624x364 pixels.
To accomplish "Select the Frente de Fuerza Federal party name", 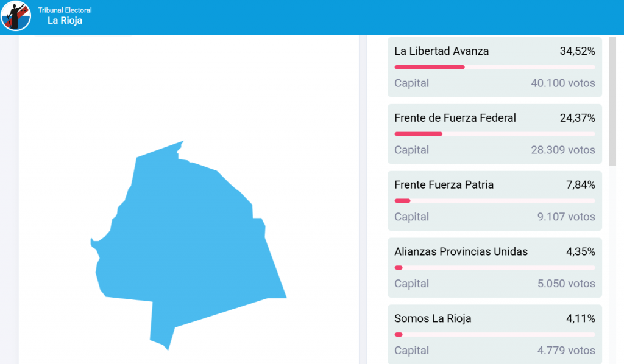I will pyautogui.click(x=455, y=118).
